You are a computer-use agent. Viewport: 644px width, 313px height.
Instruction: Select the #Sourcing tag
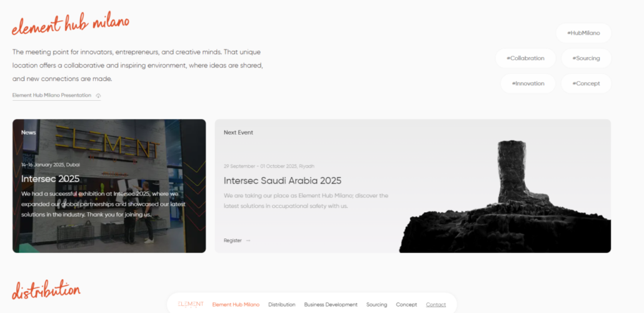pos(586,58)
